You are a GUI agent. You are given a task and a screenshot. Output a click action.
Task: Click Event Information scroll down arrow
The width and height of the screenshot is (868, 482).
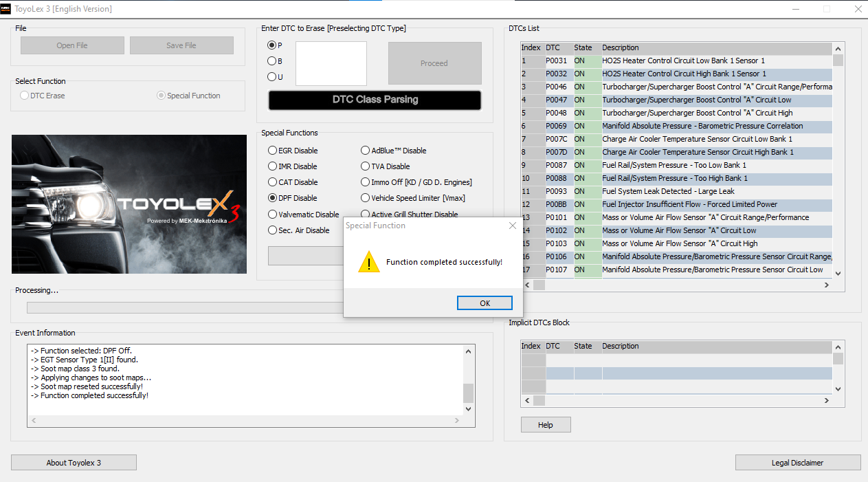coord(469,408)
